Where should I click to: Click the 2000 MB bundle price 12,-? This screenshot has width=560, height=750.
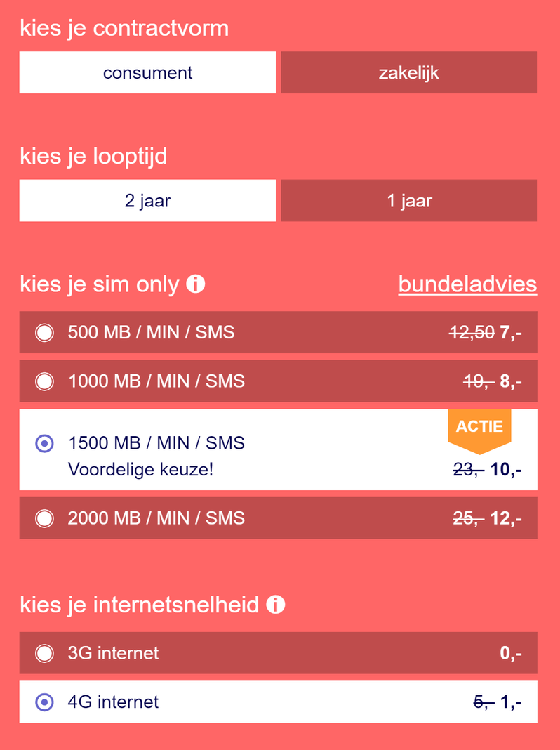[x=506, y=518]
